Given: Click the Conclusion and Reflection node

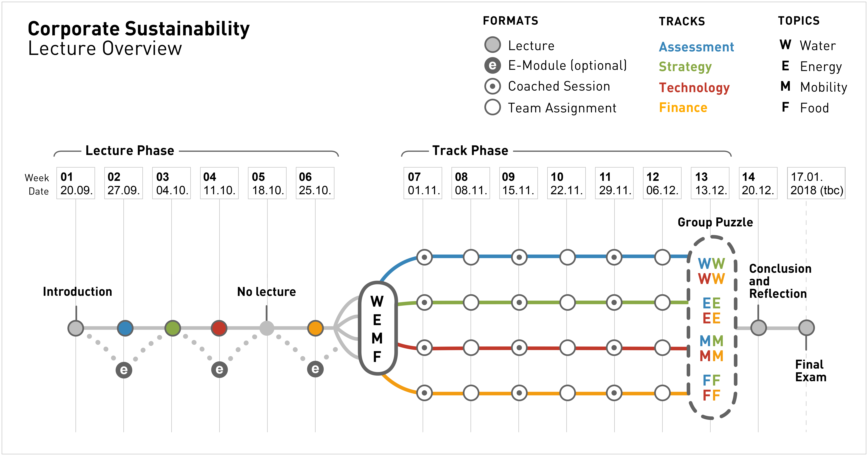Looking at the screenshot, I should click(x=758, y=328).
